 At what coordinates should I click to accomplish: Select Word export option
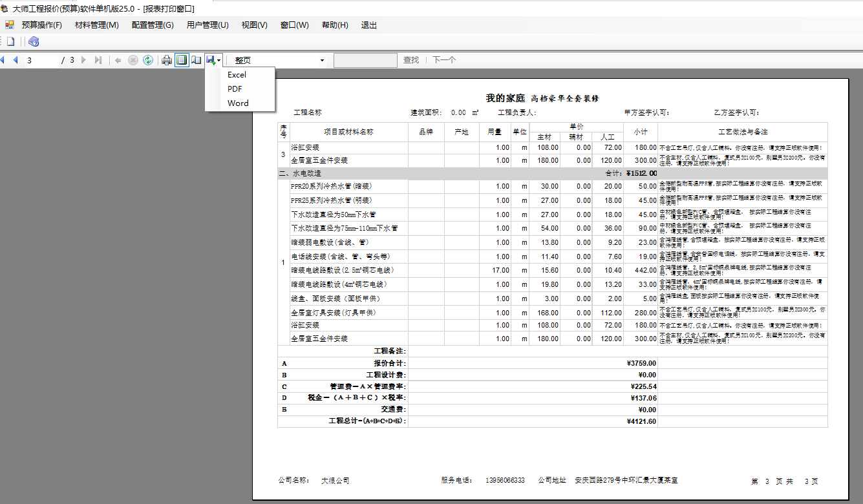click(238, 103)
